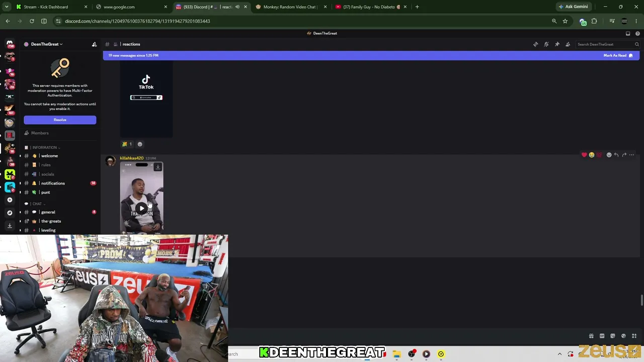This screenshot has height=362, width=644.
Task: Open the emoji picker in message bar
Action: point(623,336)
